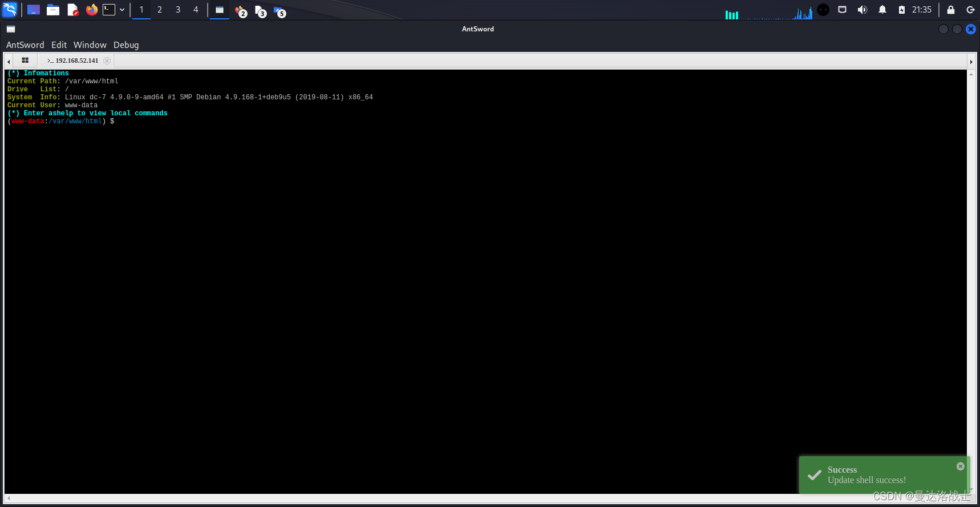Click the 'System Info' line in terminal
The width and height of the screenshot is (980, 507).
190,98
